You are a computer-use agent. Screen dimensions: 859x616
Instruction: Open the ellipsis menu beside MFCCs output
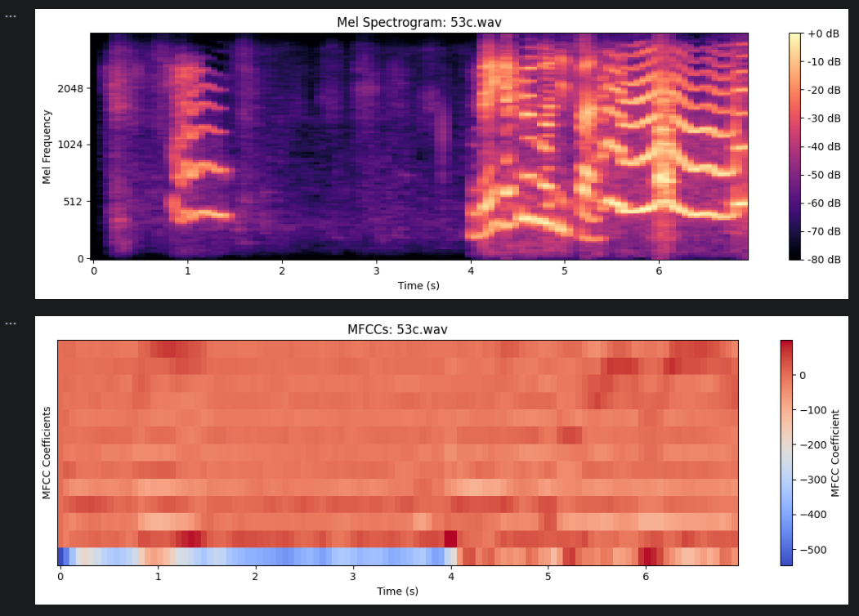coord(11,324)
